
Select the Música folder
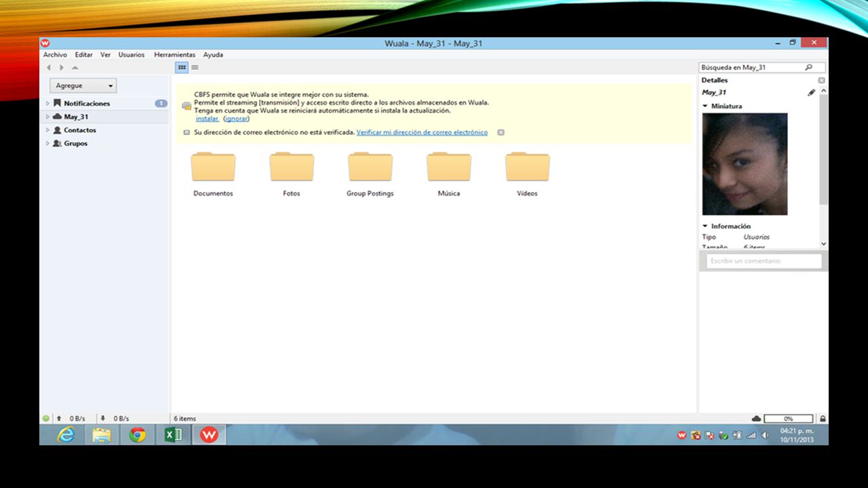tap(449, 175)
